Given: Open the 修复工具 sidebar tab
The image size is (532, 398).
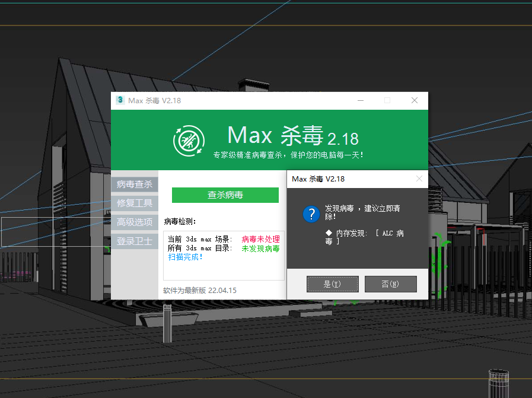Looking at the screenshot, I should pos(135,203).
